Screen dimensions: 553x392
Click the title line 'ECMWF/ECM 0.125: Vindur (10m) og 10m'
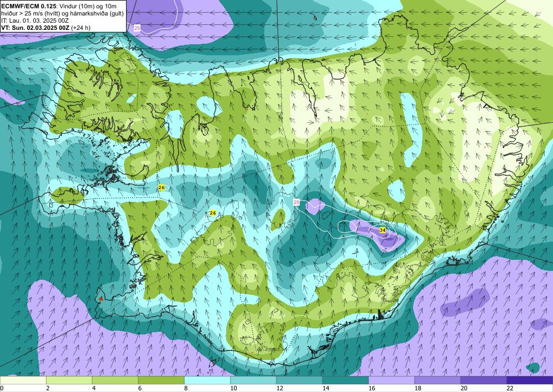[x=59, y=6]
